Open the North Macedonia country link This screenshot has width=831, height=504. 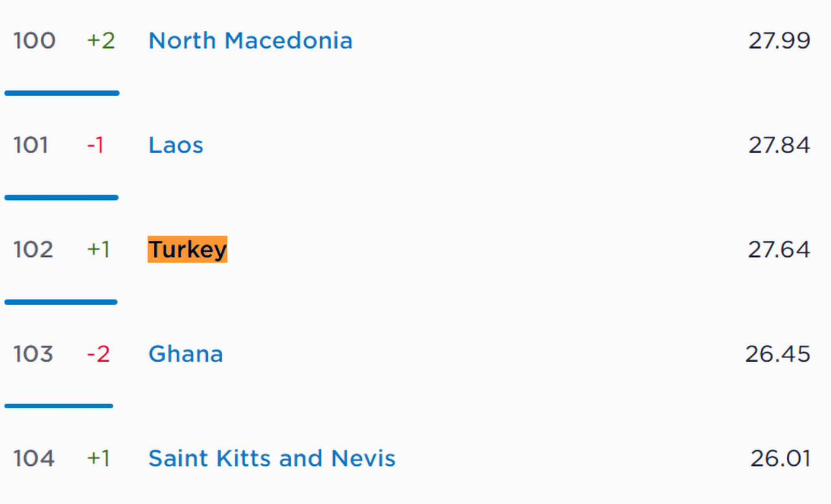[x=250, y=41]
